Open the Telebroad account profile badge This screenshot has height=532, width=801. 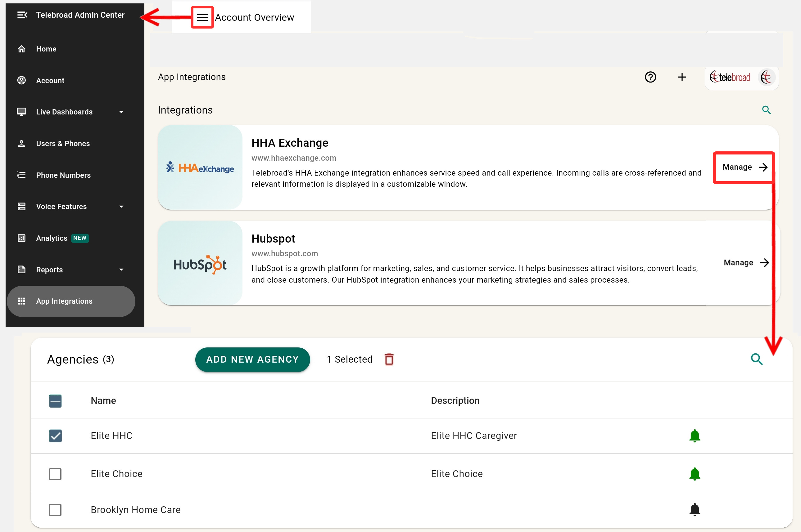pos(742,78)
